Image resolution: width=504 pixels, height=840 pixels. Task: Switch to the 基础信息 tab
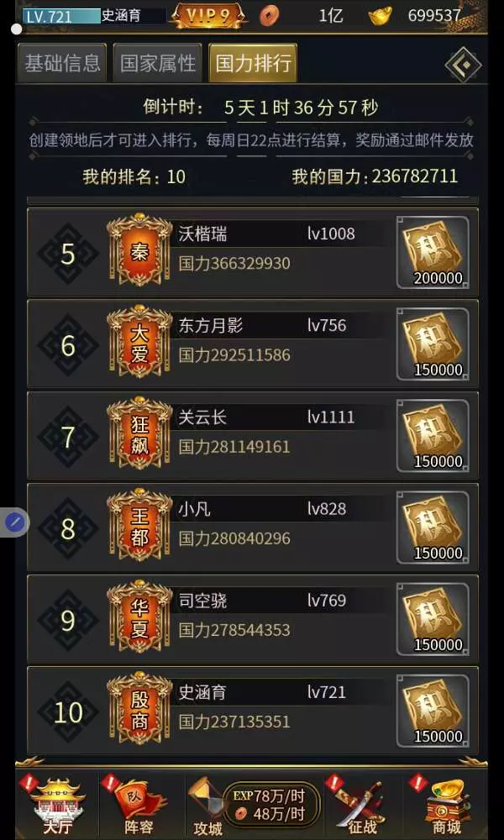click(62, 63)
